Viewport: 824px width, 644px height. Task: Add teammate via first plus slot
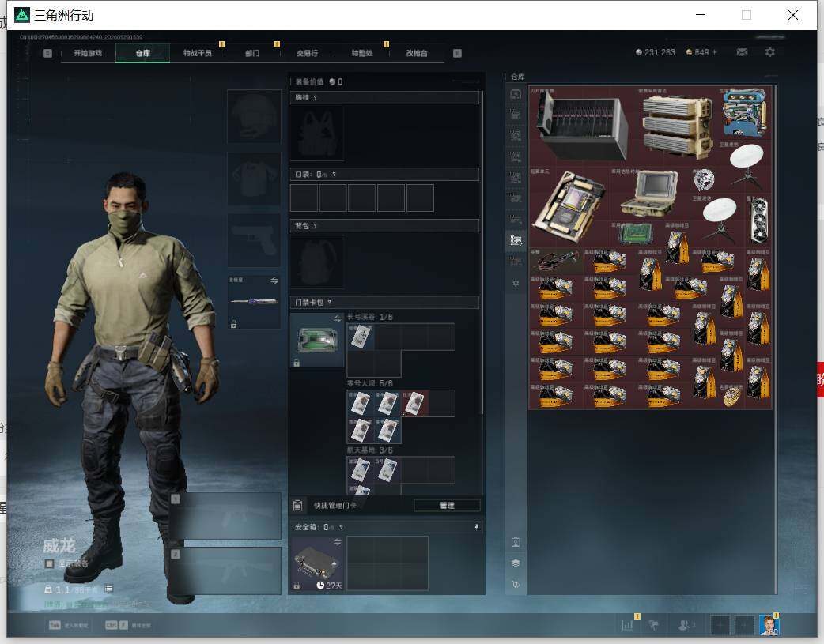point(720,625)
